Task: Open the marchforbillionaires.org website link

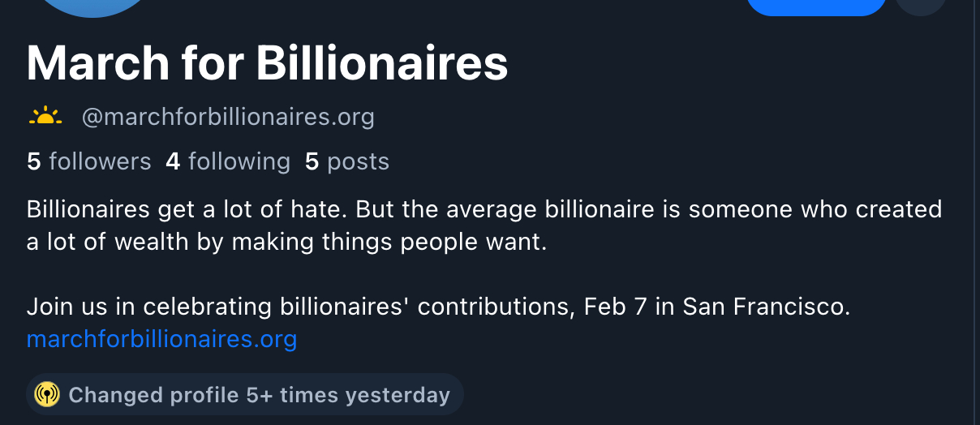Action: point(161,338)
